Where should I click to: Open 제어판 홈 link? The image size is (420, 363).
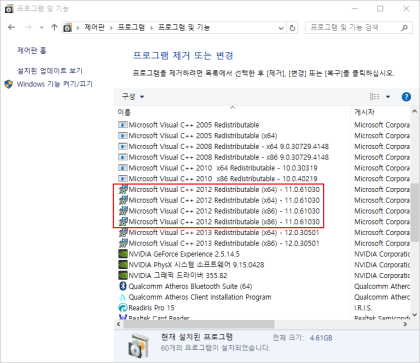(x=32, y=51)
